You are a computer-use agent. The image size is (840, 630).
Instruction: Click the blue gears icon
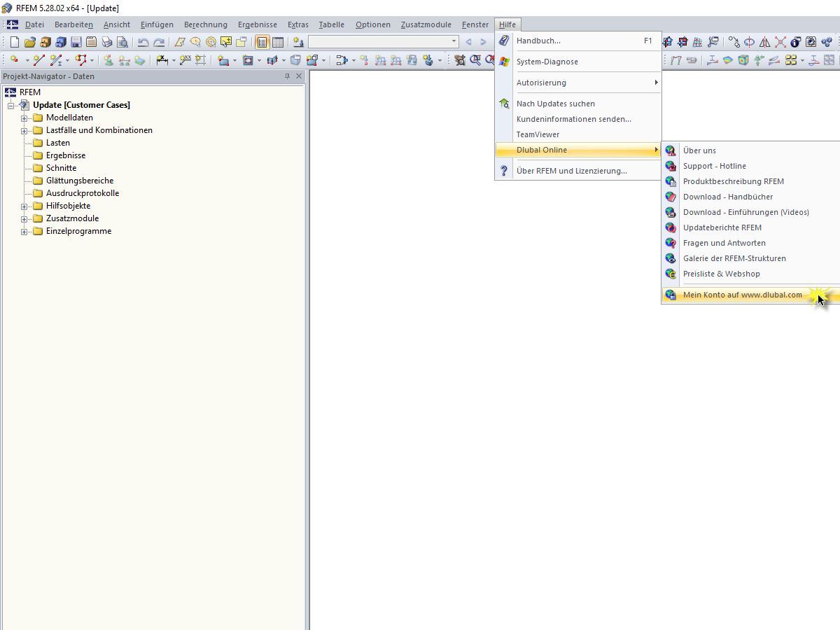pos(827,42)
